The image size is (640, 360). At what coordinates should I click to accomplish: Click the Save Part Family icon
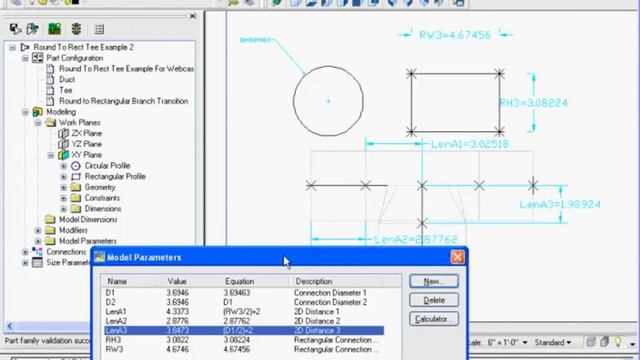point(16,29)
